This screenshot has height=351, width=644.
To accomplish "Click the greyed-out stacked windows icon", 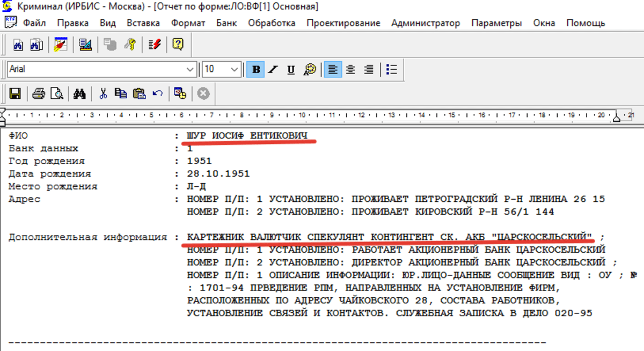I will click(x=111, y=45).
